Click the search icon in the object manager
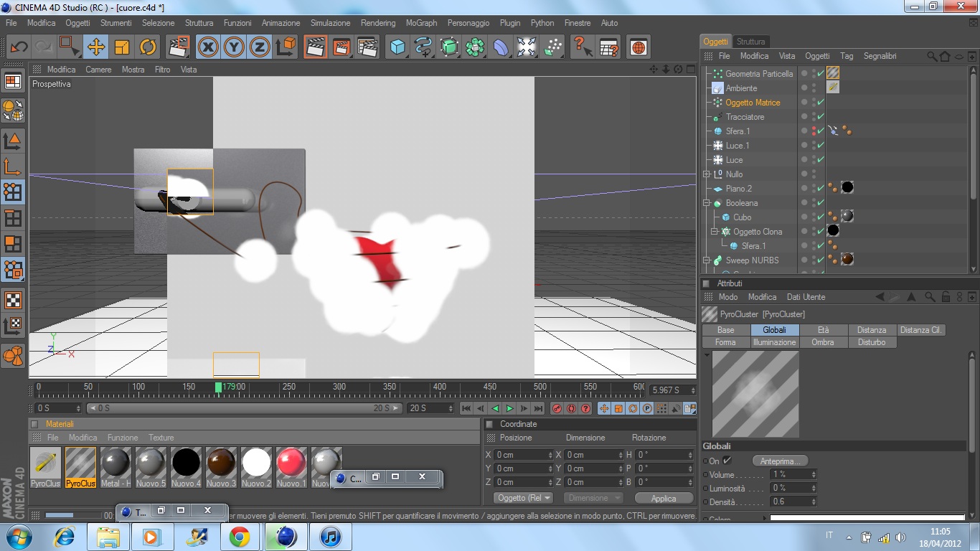Image resolution: width=980 pixels, height=551 pixels. tap(932, 56)
